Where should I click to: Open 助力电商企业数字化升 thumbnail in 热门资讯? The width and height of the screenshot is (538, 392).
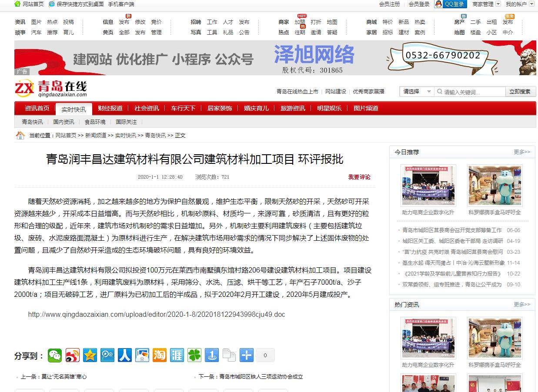(x=428, y=338)
